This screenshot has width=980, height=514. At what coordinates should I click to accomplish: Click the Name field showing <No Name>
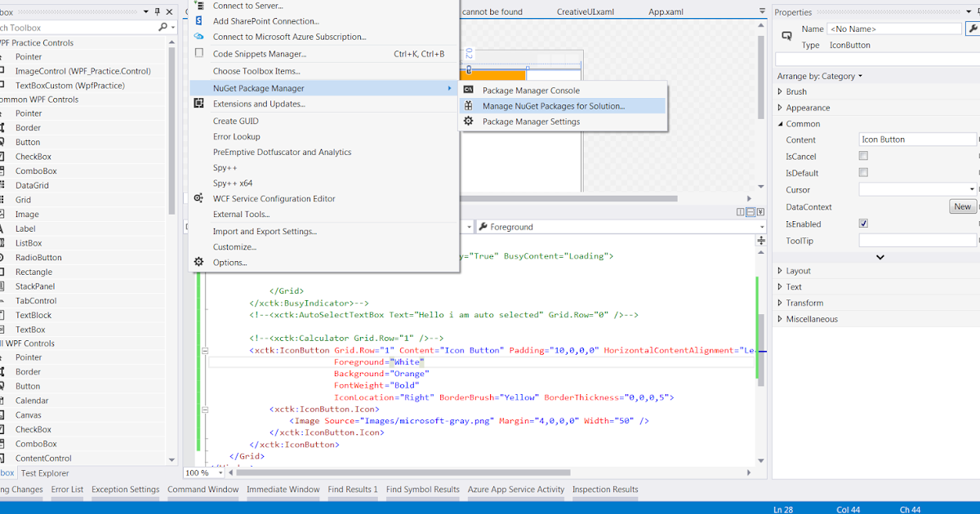tap(894, 29)
